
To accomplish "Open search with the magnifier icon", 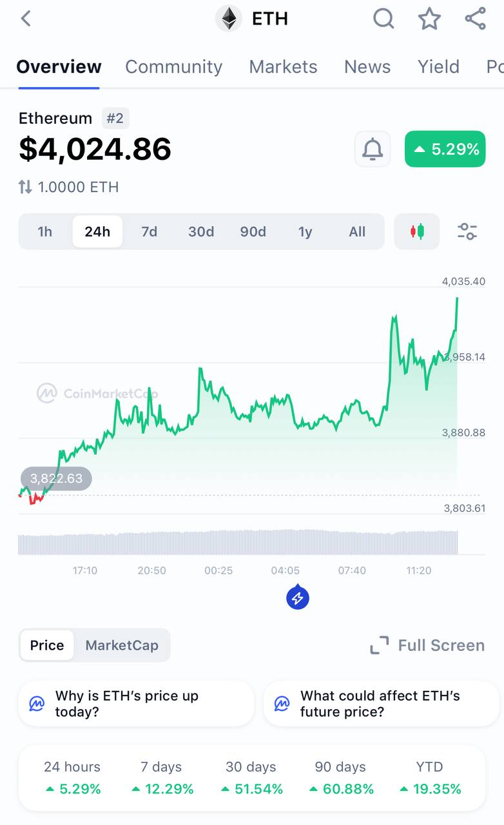I will [383, 19].
